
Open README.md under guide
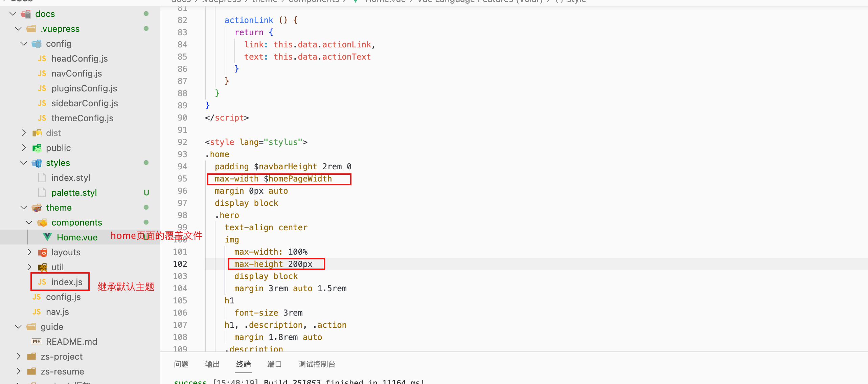pos(71,342)
